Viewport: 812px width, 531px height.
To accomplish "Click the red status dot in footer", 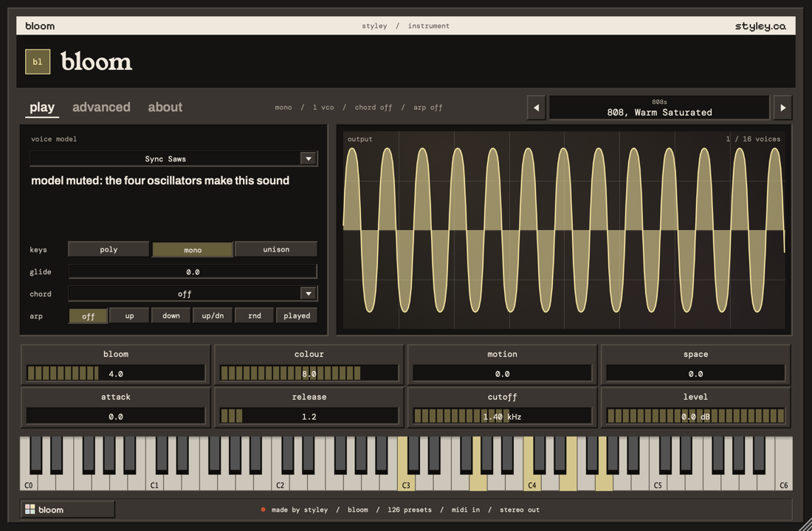I will 263,510.
